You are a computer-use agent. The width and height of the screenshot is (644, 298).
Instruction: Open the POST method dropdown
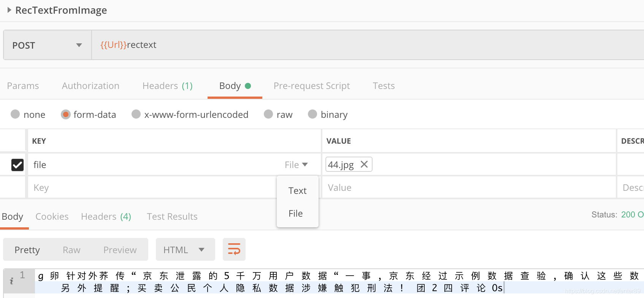click(47, 45)
